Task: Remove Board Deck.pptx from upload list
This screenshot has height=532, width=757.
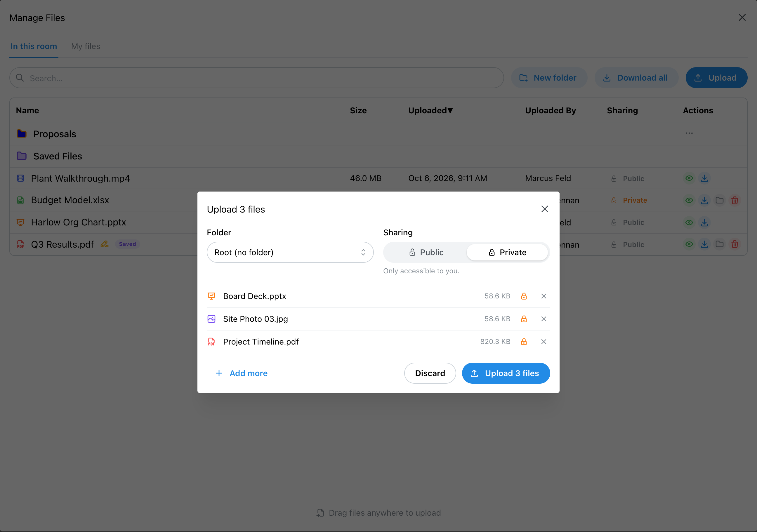Action: coord(544,296)
